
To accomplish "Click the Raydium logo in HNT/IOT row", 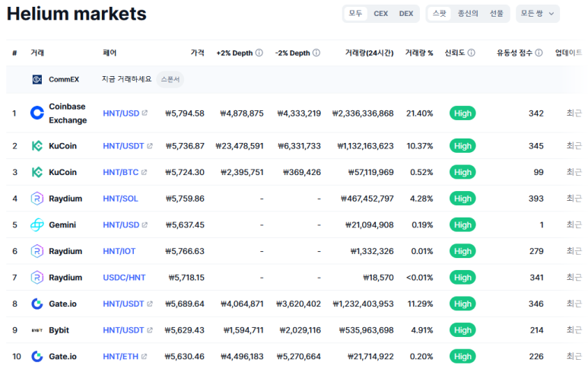I will 37,251.
